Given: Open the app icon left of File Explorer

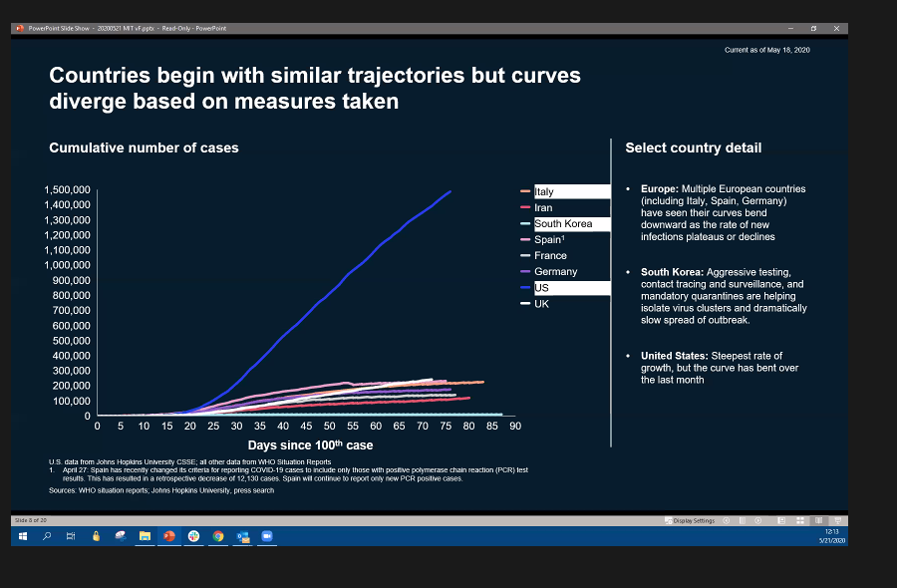Looking at the screenshot, I should click(121, 536).
